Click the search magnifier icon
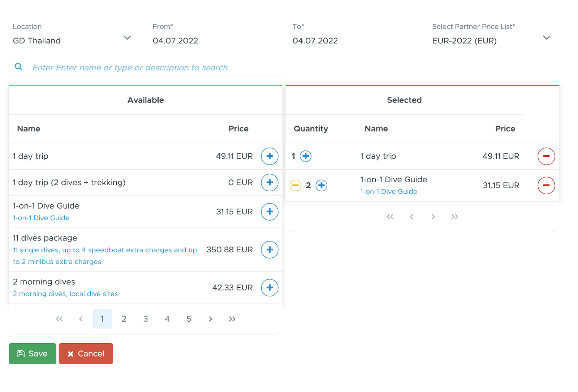This screenshot has height=392, width=578. pos(18,67)
